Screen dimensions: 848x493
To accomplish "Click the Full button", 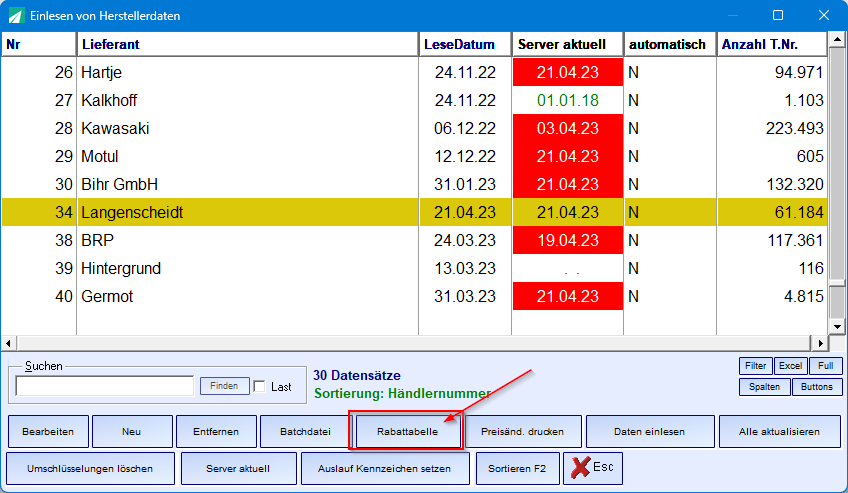I will coord(825,366).
